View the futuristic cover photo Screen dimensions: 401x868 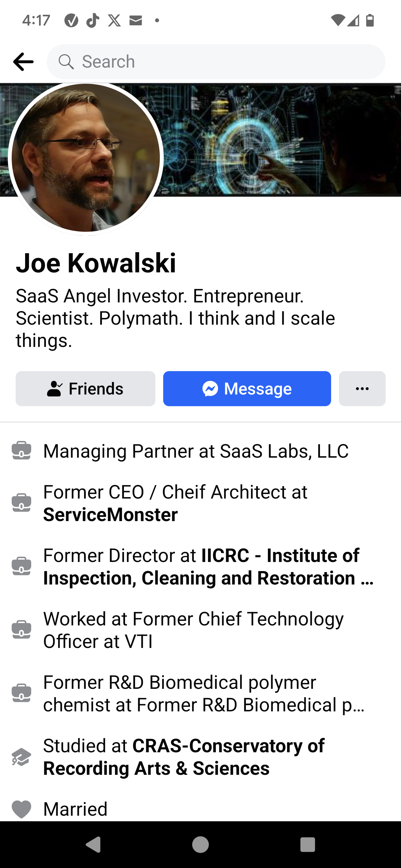[x=280, y=140]
